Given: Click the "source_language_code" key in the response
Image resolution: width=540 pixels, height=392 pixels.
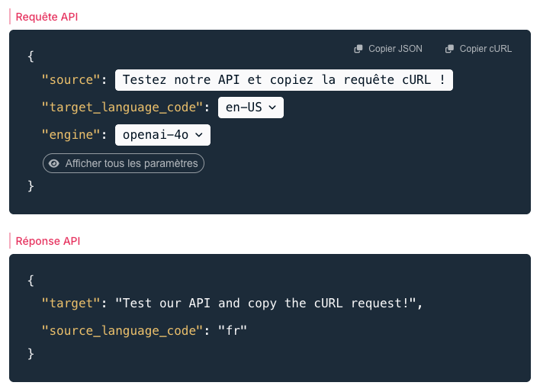Looking at the screenshot, I should (x=122, y=331).
